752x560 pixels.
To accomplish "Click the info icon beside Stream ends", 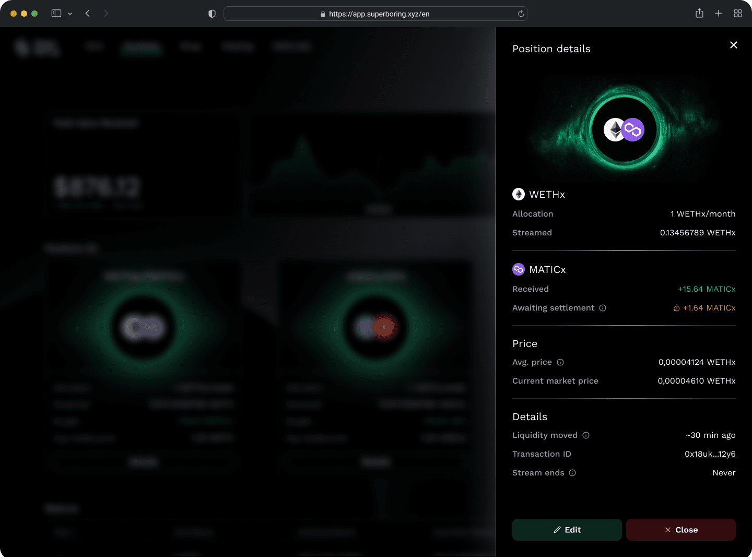I will point(572,473).
